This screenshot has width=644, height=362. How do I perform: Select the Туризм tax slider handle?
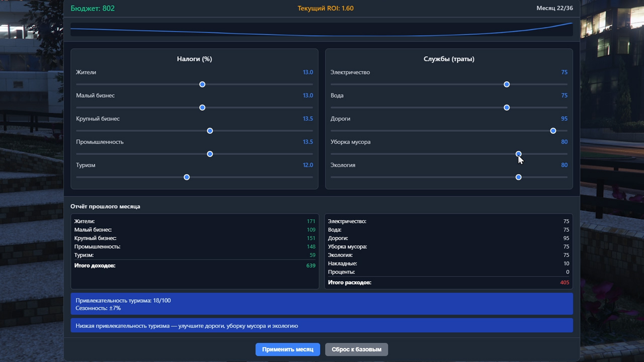[187, 177]
